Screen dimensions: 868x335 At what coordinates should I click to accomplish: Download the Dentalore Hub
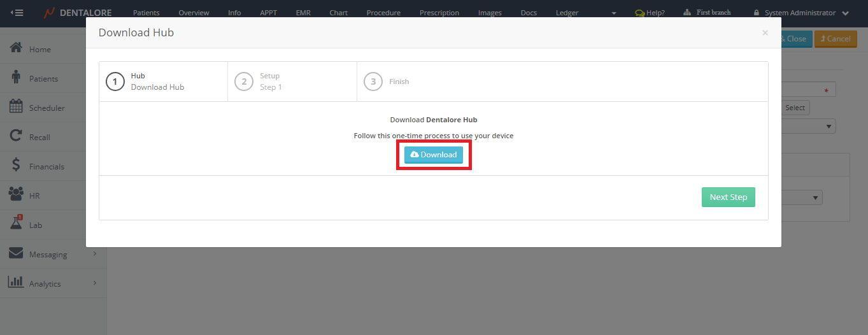(x=434, y=155)
